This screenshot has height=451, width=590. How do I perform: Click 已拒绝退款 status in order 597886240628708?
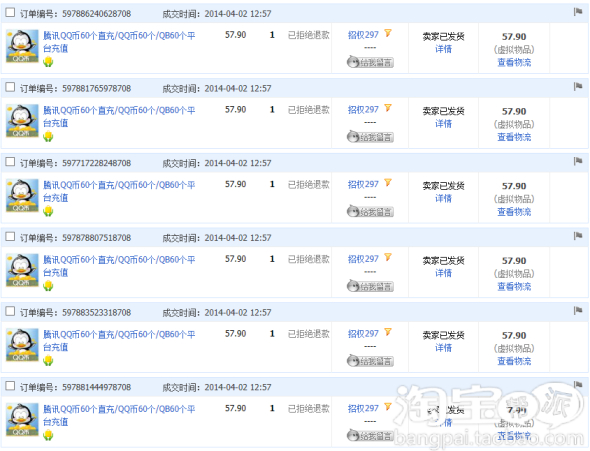coord(309,35)
